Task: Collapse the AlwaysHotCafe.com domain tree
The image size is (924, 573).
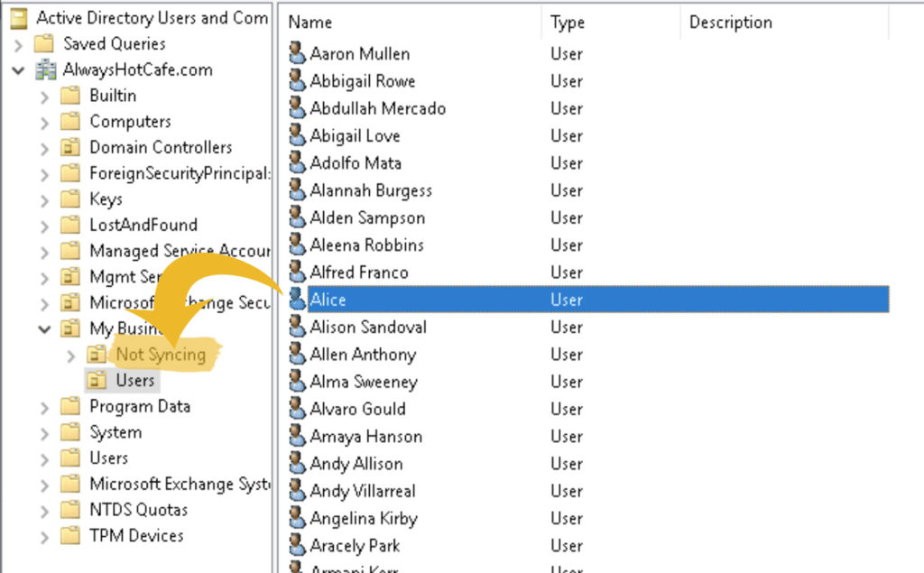Action: coord(19,69)
